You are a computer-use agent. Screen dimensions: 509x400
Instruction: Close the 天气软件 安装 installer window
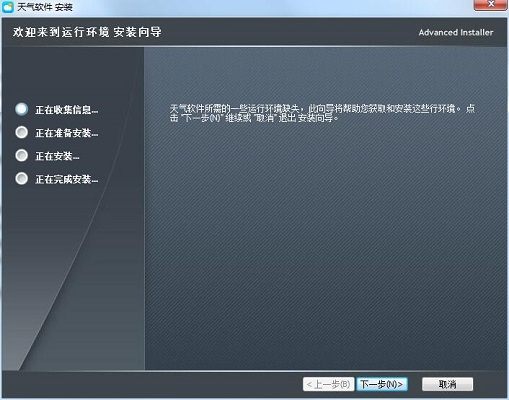[490, 5]
